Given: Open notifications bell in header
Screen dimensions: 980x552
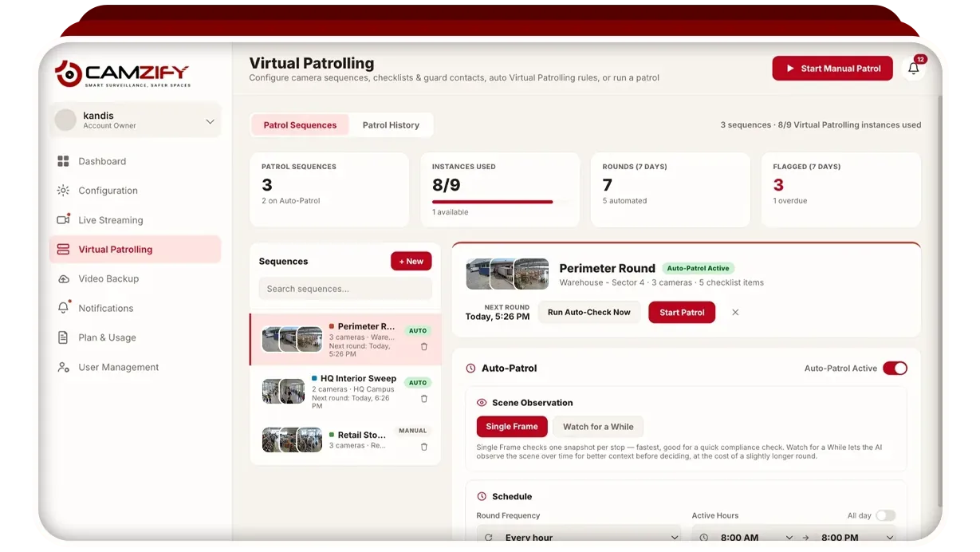Looking at the screenshot, I should pos(914,69).
